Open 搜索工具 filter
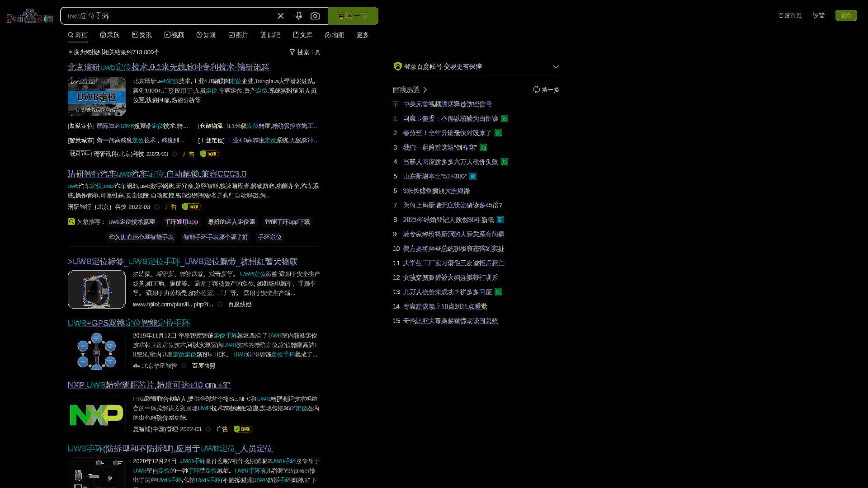Image resolution: width=868 pixels, height=488 pixels. click(x=305, y=52)
